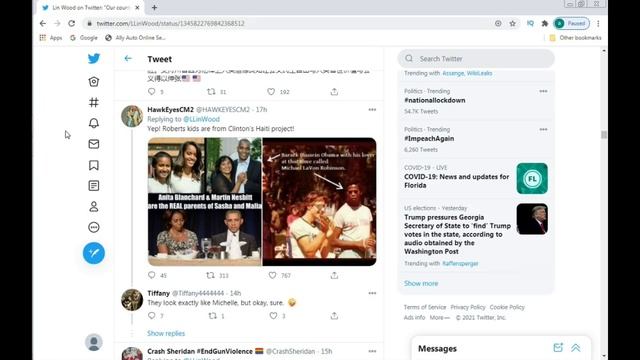Retweet the top tweet with 31 retweets
This screenshot has width=640, height=360.
211,92
